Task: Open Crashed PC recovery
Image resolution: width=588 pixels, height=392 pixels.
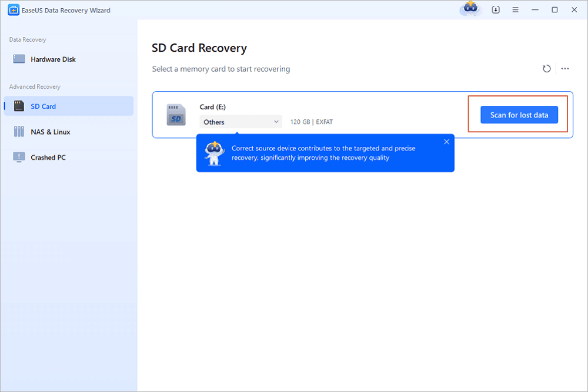Action: pos(69,158)
